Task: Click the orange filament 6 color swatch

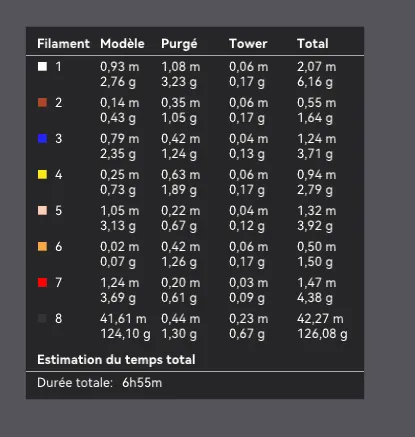Action: (42, 247)
